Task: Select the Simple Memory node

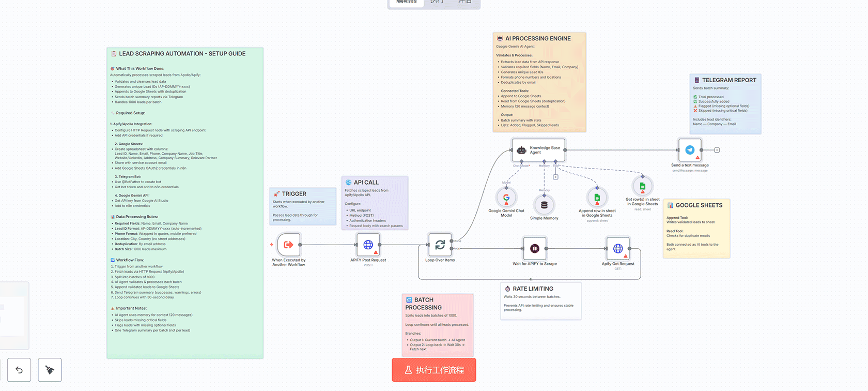Action: pos(544,205)
